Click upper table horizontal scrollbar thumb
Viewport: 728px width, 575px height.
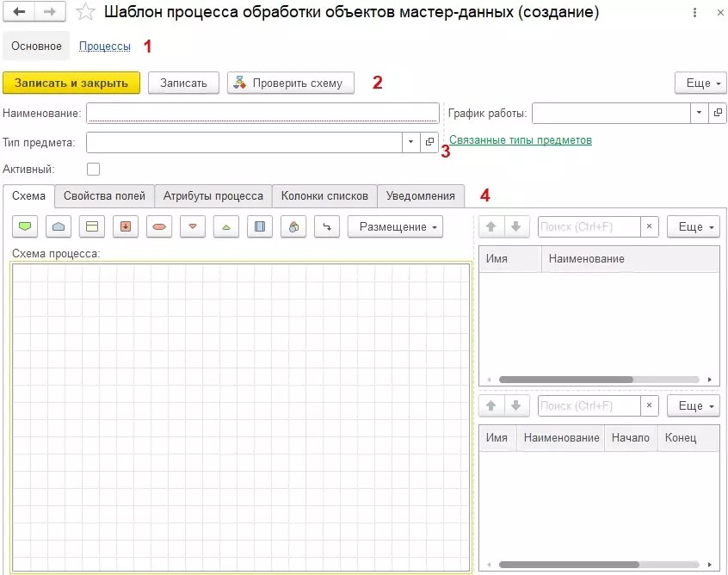[x=565, y=380]
